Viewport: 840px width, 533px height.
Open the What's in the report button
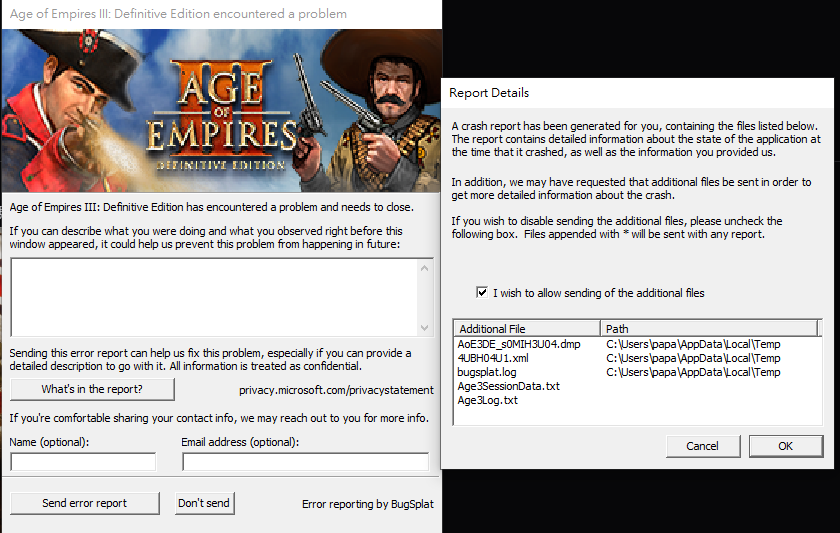(x=92, y=389)
